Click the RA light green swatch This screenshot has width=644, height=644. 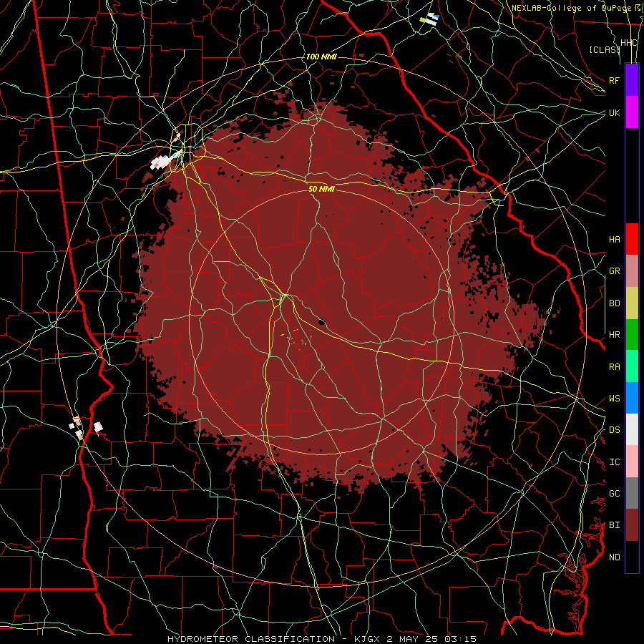click(x=632, y=366)
